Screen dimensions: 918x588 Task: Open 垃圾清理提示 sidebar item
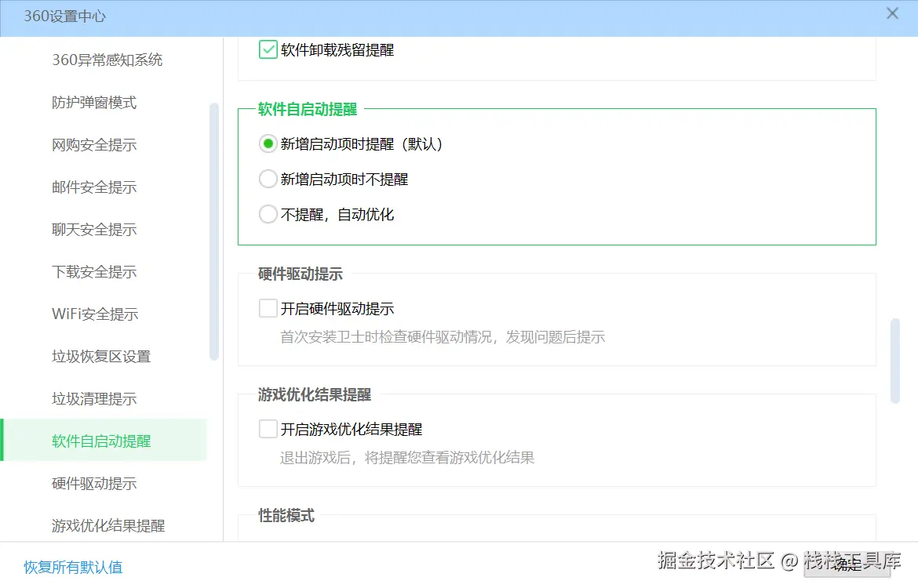[x=94, y=399]
